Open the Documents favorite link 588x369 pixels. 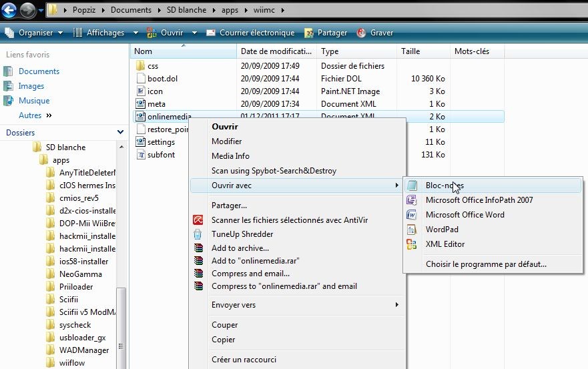coord(39,71)
